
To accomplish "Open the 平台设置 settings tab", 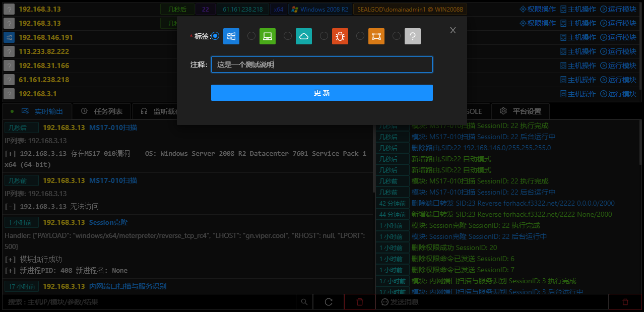I will coord(521,111).
